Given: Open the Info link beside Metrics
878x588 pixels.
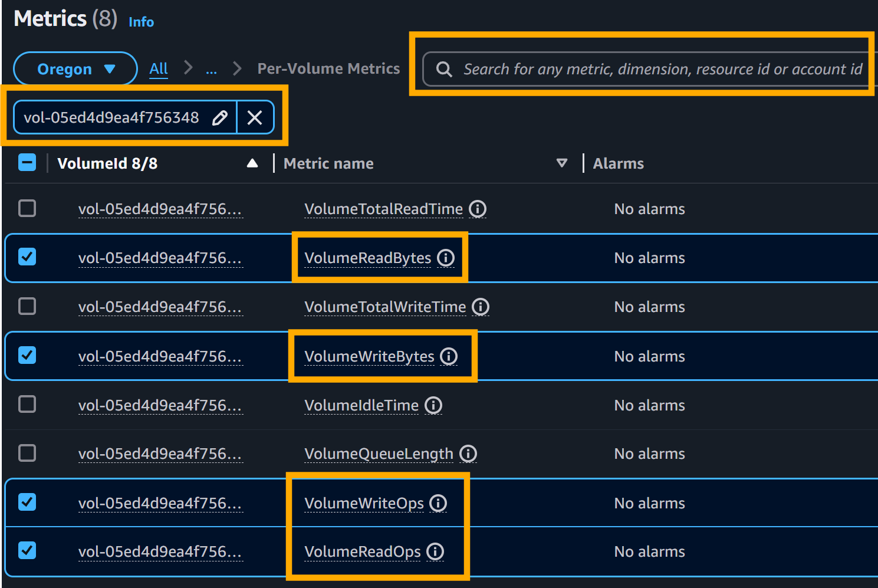Looking at the screenshot, I should click(142, 22).
